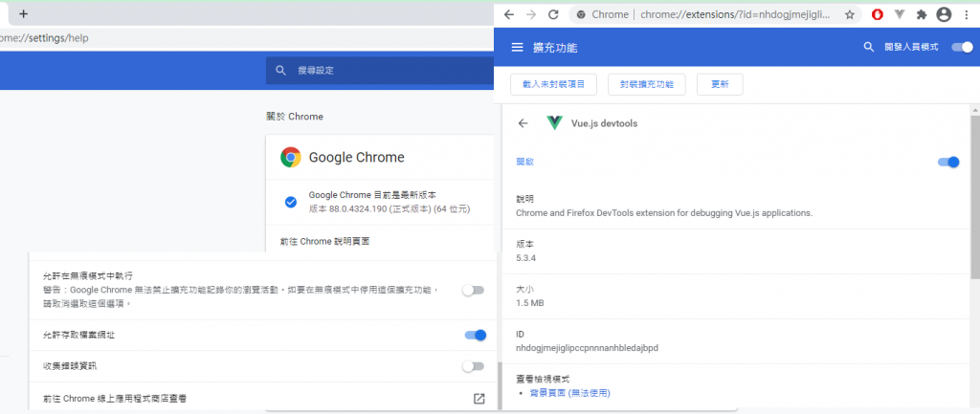Screen dimensions: 980x414
Task: Click the extensions address bar URL
Action: click(736, 14)
